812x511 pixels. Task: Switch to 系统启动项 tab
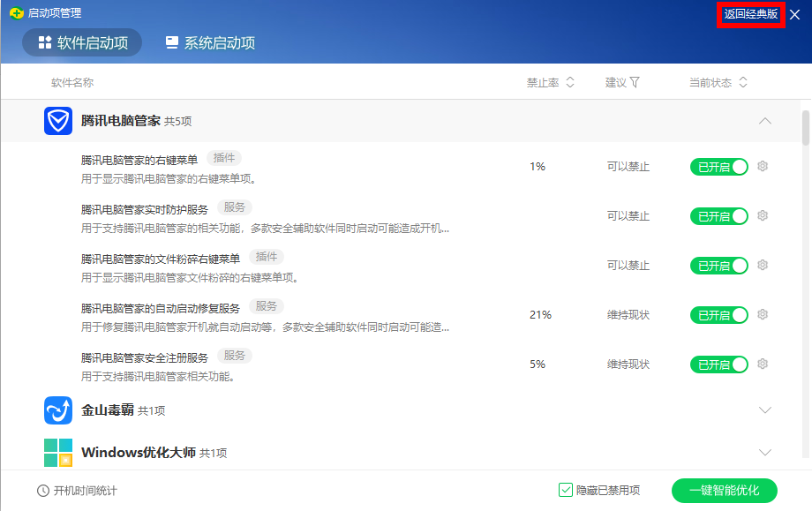(210, 42)
